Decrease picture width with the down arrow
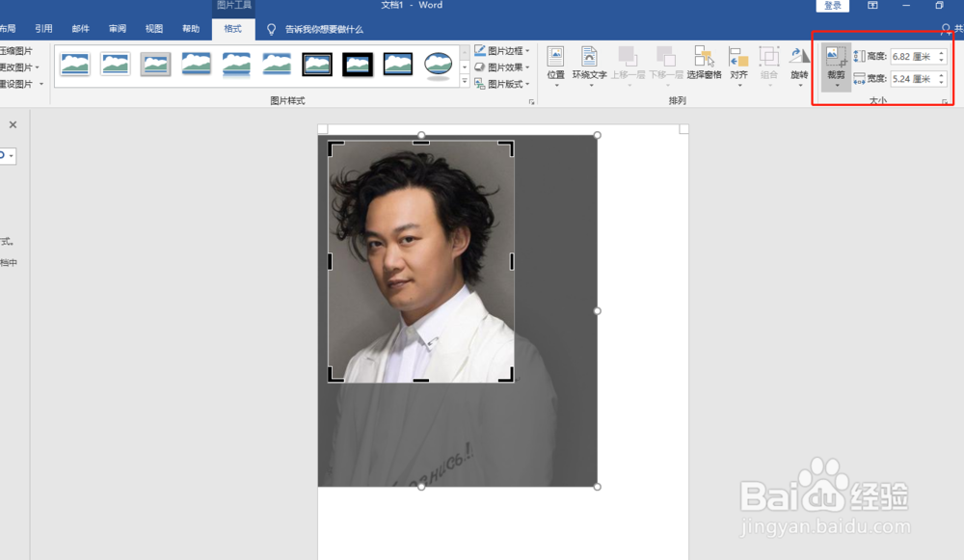Image resolution: width=964 pixels, height=560 pixels. click(941, 82)
